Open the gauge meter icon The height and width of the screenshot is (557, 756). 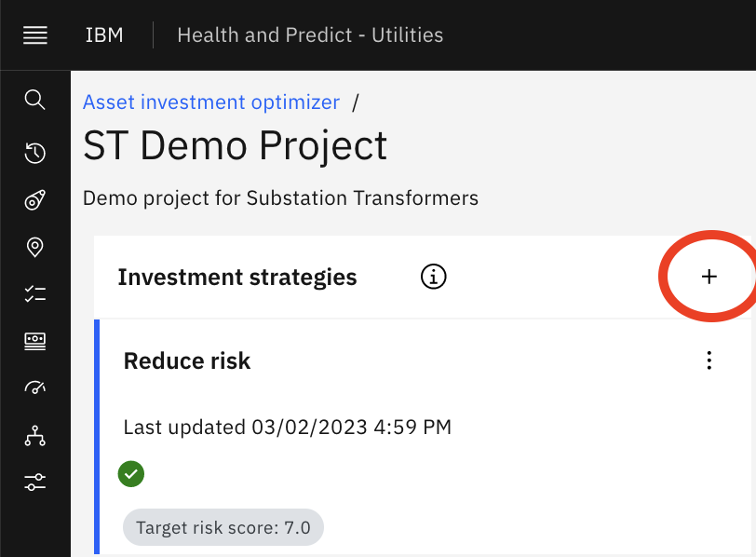pyautogui.click(x=34, y=387)
